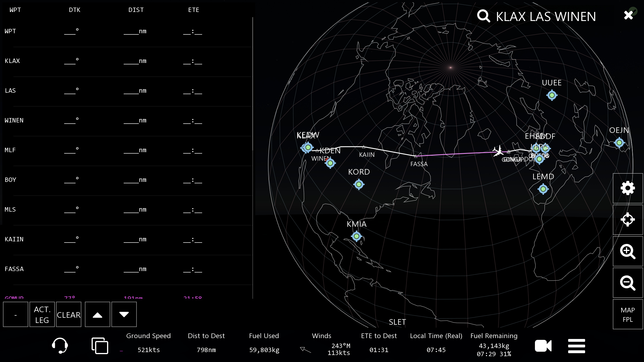Screen dimensions: 644x362
Task: Zoom out on the map
Action: tap(628, 283)
